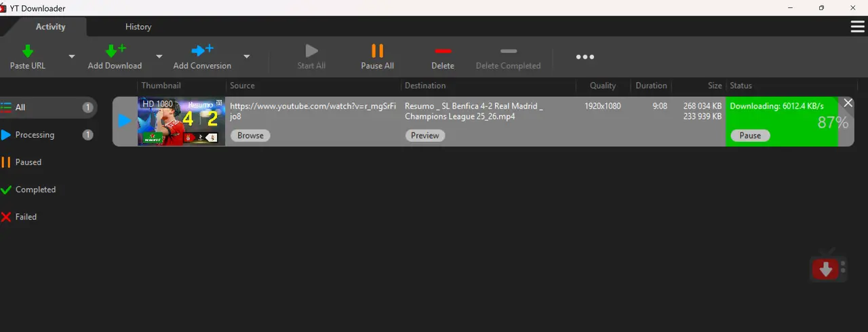Screen dimensions: 868x332
Task: Click the Pause All orange icon
Action: click(x=377, y=50)
